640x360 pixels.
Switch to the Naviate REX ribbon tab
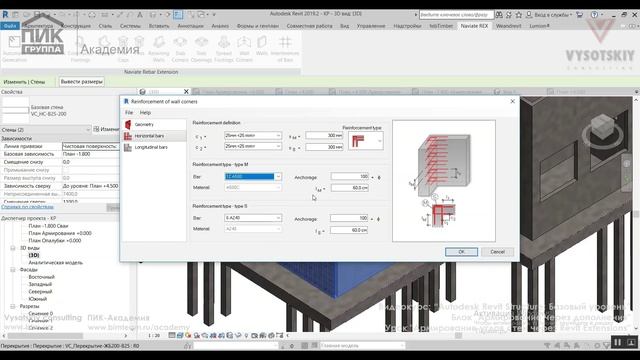click(x=474, y=26)
